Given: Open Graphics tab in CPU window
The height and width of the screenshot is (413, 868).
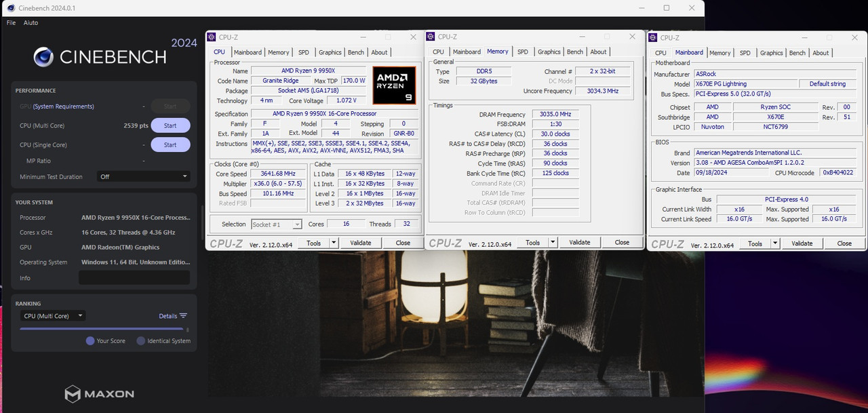Looking at the screenshot, I should tap(330, 52).
